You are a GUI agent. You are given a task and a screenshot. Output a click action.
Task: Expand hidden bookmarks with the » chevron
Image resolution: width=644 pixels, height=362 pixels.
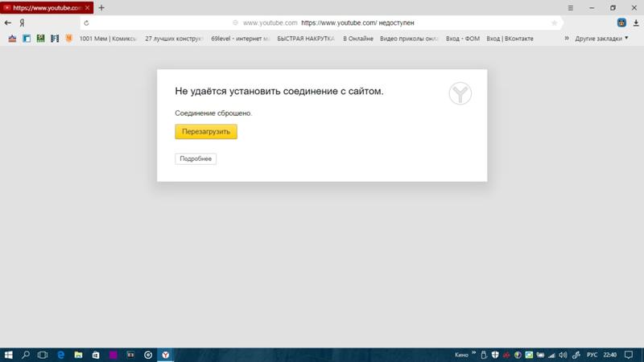567,38
